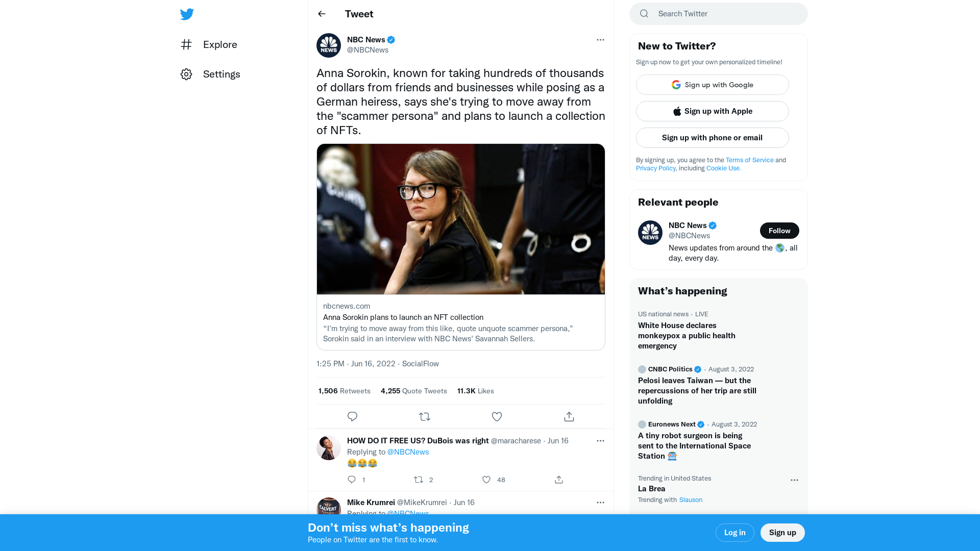Open the Terms of Service link

pos(749,160)
